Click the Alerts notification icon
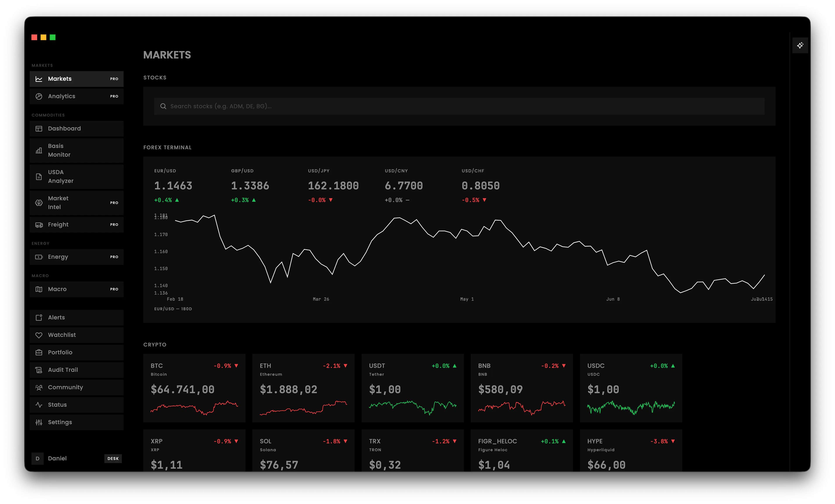The width and height of the screenshot is (835, 504). [x=39, y=318]
